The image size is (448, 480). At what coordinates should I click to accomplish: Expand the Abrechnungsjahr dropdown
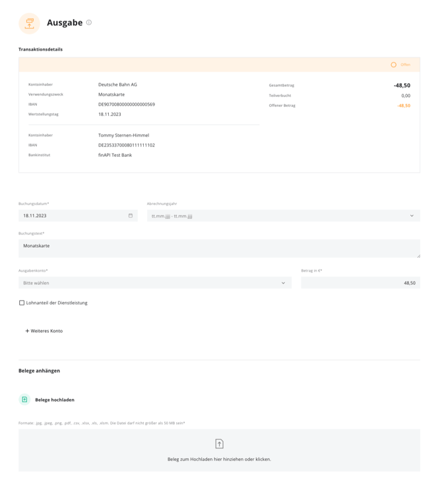click(284, 216)
